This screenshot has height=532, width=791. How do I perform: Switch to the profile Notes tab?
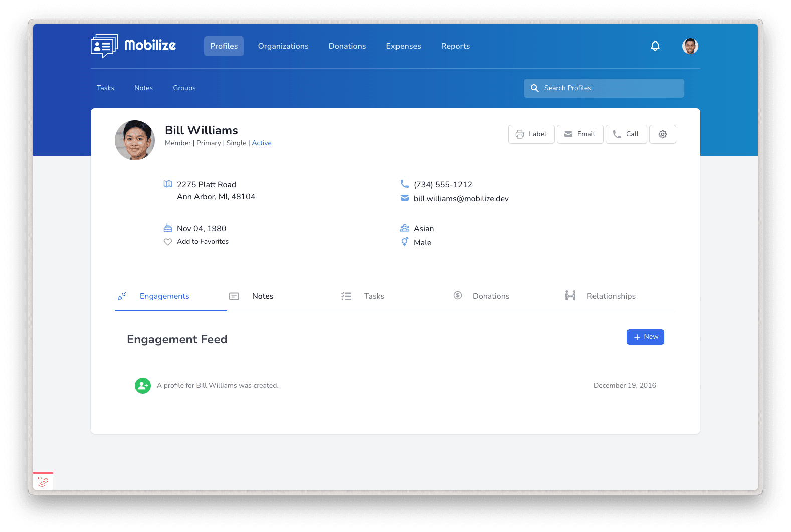coord(283,296)
